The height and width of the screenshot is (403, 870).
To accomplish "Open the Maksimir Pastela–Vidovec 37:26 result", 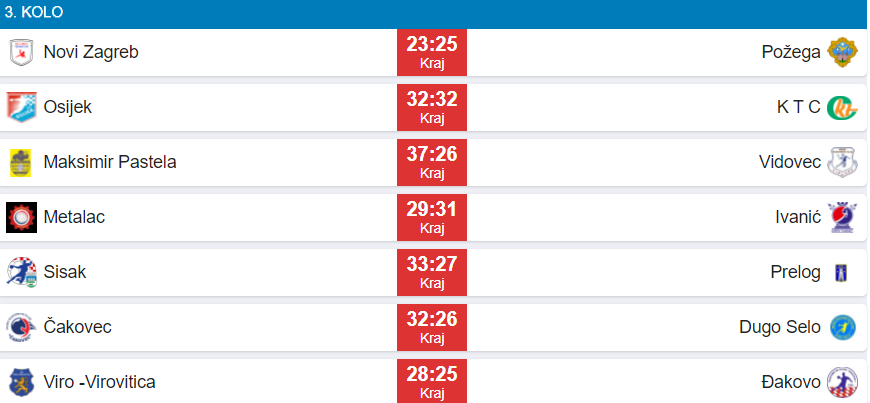I will click(x=432, y=162).
